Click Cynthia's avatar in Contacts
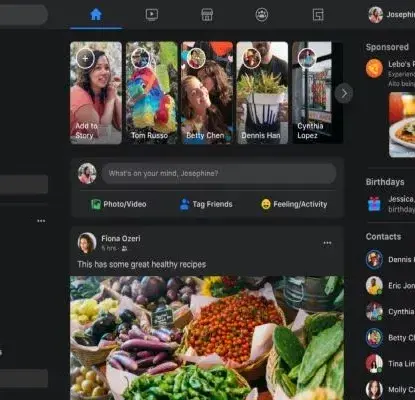 [374, 311]
